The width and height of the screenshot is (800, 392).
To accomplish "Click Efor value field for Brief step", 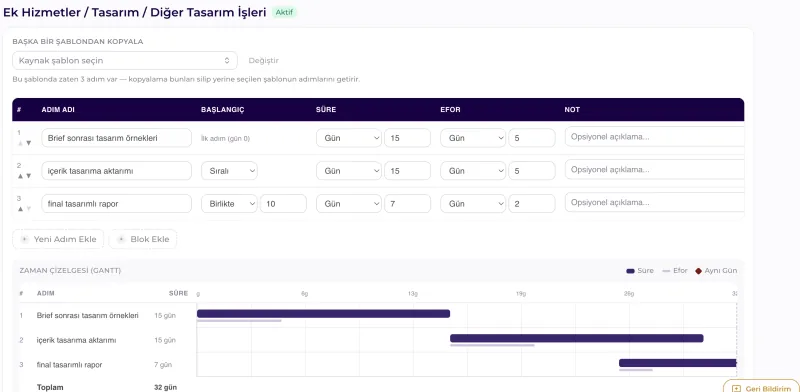I will [x=532, y=138].
